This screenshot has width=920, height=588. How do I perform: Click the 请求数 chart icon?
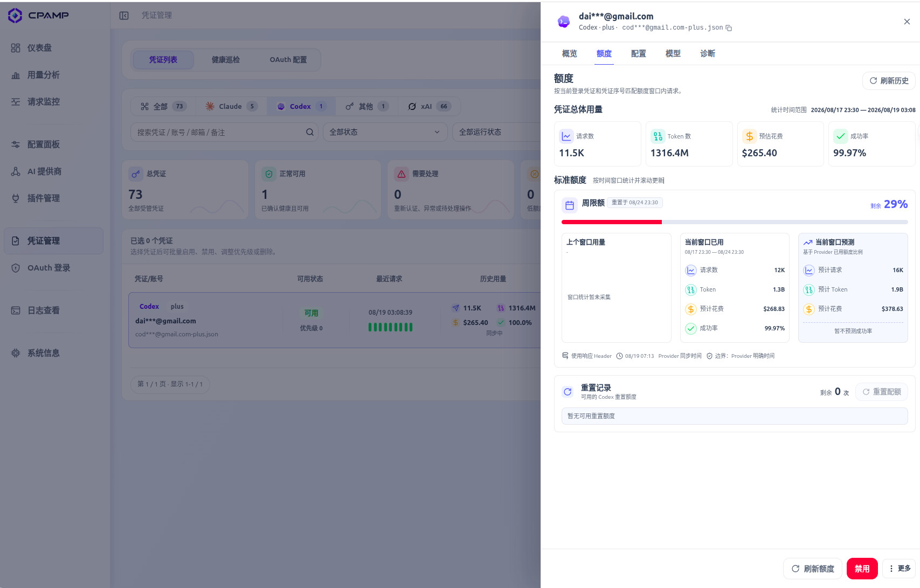point(566,136)
